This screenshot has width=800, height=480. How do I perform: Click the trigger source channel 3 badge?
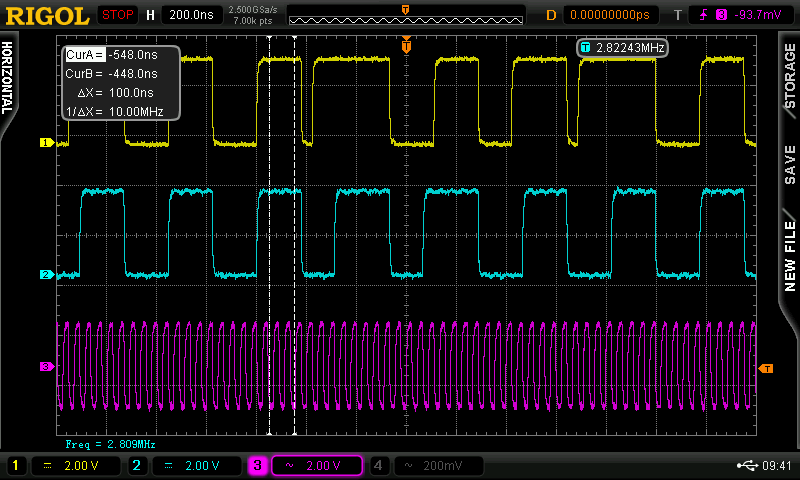coord(721,15)
